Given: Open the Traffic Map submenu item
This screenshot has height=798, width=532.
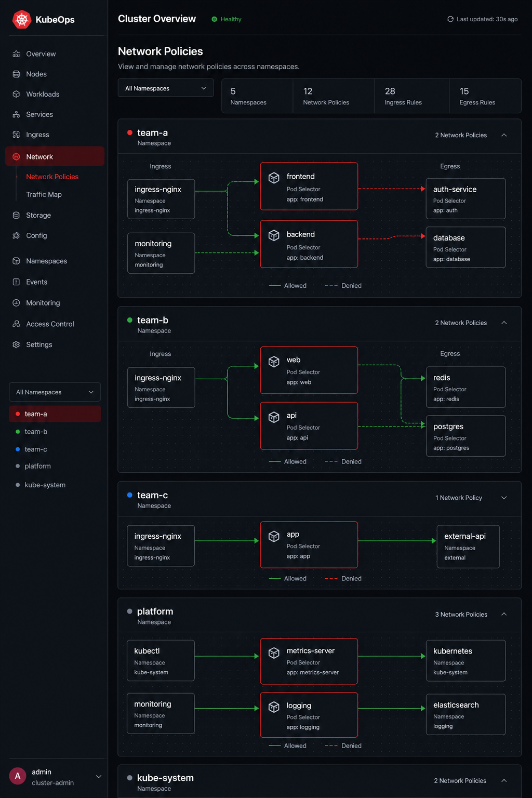Looking at the screenshot, I should (x=44, y=194).
